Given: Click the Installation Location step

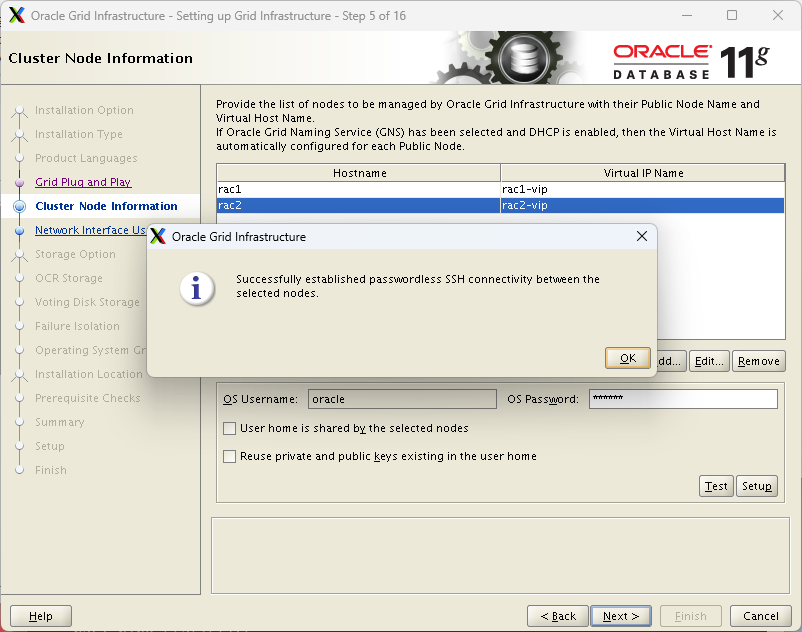Looking at the screenshot, I should tap(88, 374).
